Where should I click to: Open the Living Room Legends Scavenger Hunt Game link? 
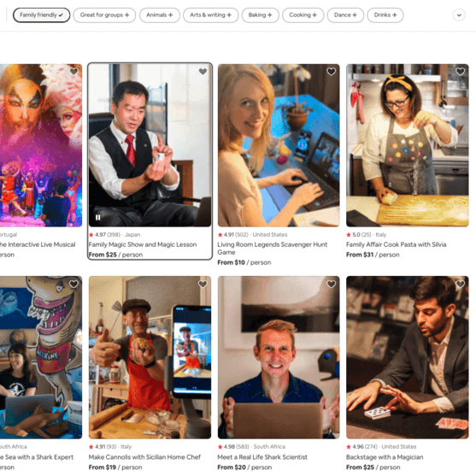[x=273, y=249]
